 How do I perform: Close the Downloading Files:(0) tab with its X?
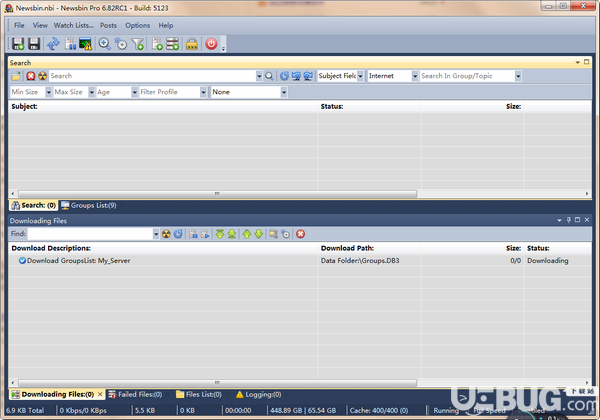(x=100, y=394)
